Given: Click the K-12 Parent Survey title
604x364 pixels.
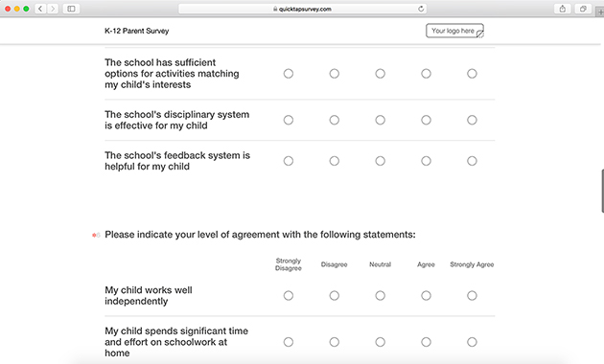Looking at the screenshot, I should [x=137, y=31].
